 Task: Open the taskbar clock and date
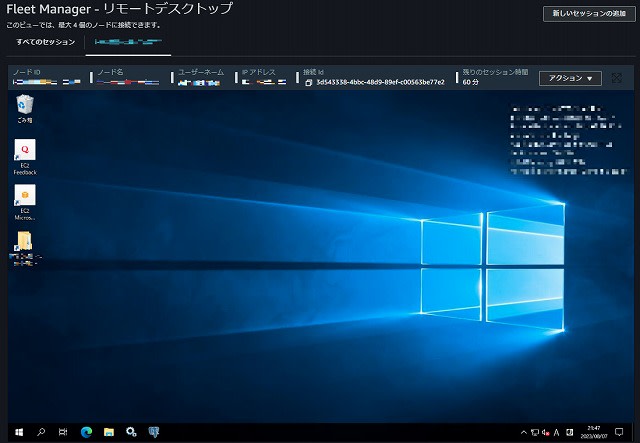pyautogui.click(x=594, y=432)
